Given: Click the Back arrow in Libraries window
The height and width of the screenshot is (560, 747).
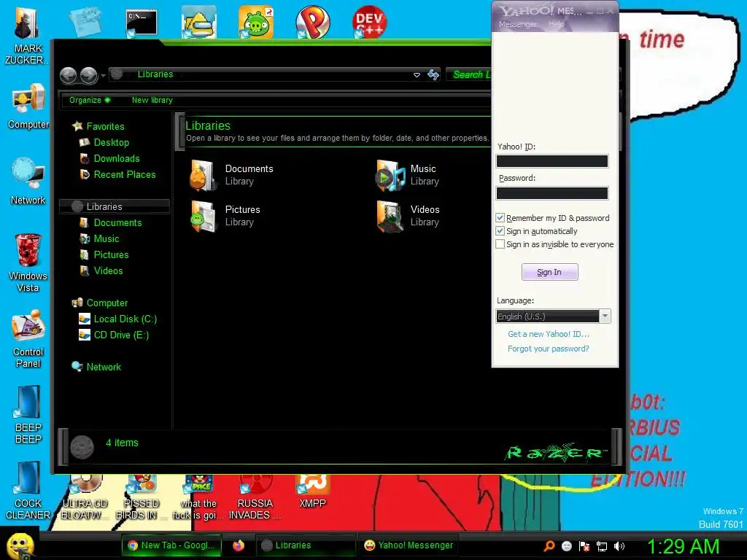Looking at the screenshot, I should 68,75.
